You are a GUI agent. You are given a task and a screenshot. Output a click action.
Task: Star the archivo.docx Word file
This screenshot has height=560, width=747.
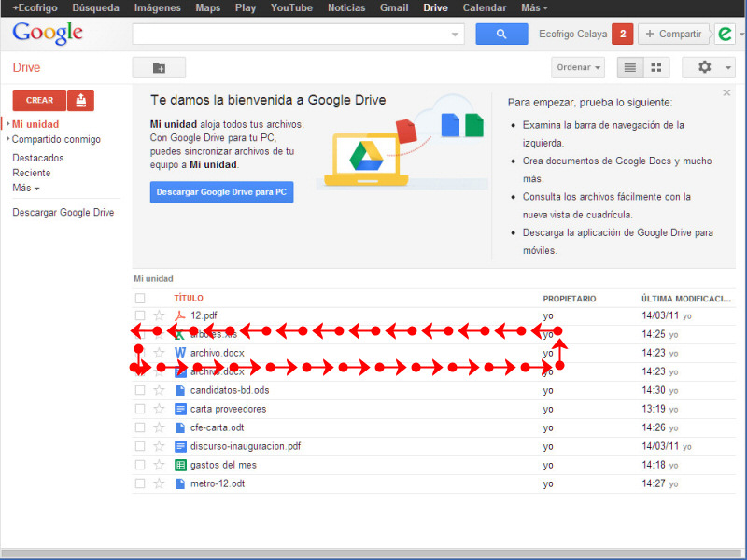159,353
